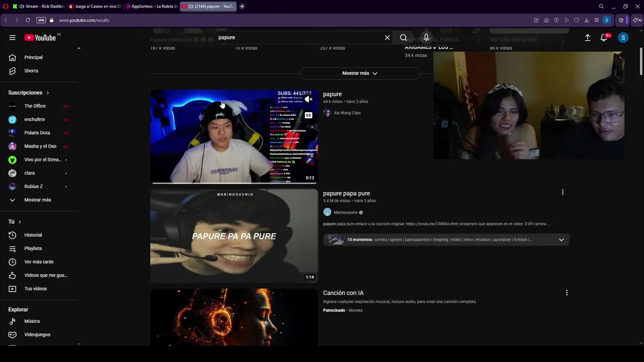Expand the Suscripciones section
The image size is (644, 362).
pyautogui.click(x=29, y=93)
